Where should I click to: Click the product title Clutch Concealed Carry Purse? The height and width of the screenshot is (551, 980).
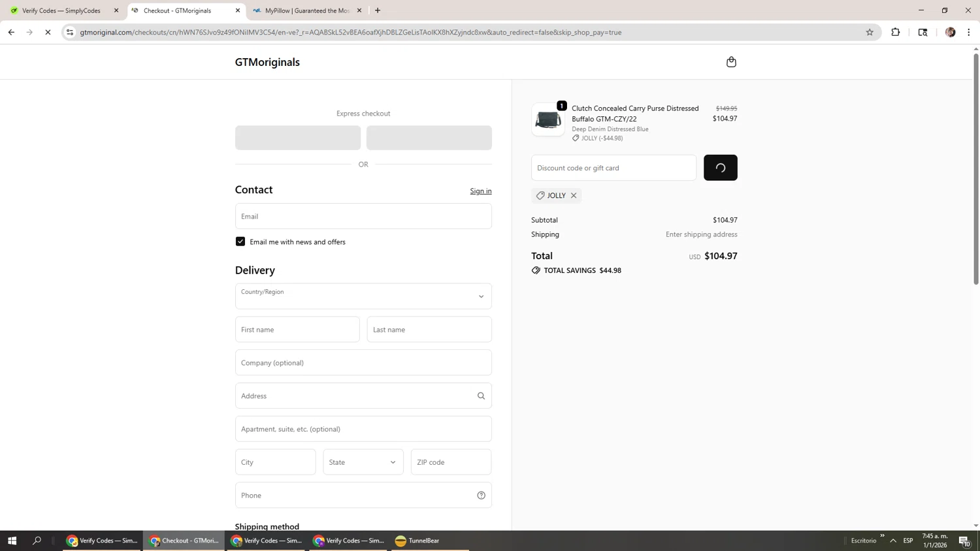(635, 114)
